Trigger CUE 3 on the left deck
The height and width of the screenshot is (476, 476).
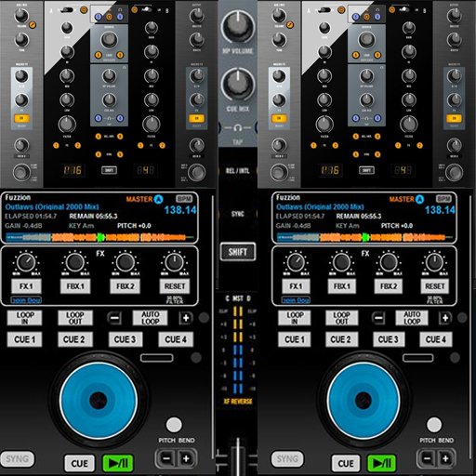(x=125, y=339)
